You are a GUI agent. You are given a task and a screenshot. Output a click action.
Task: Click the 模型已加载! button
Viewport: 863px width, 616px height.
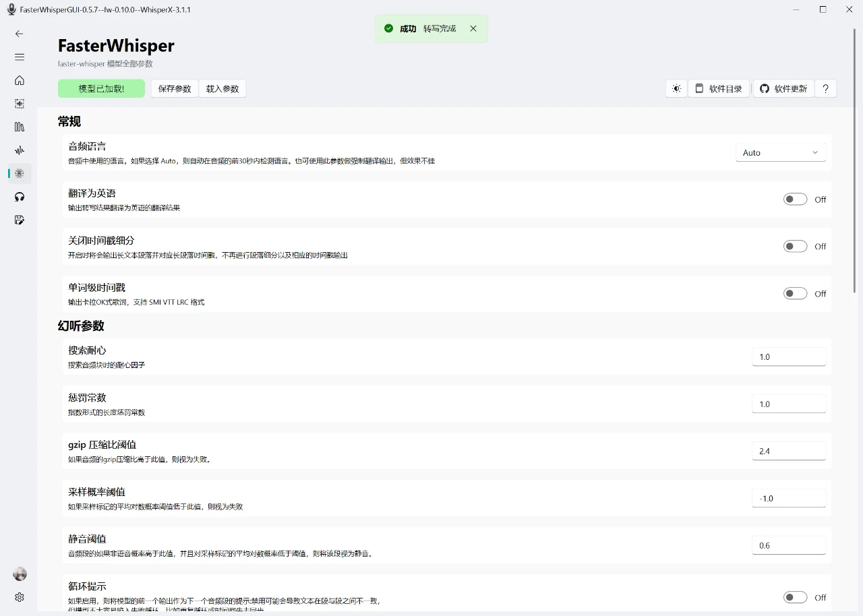coord(101,88)
